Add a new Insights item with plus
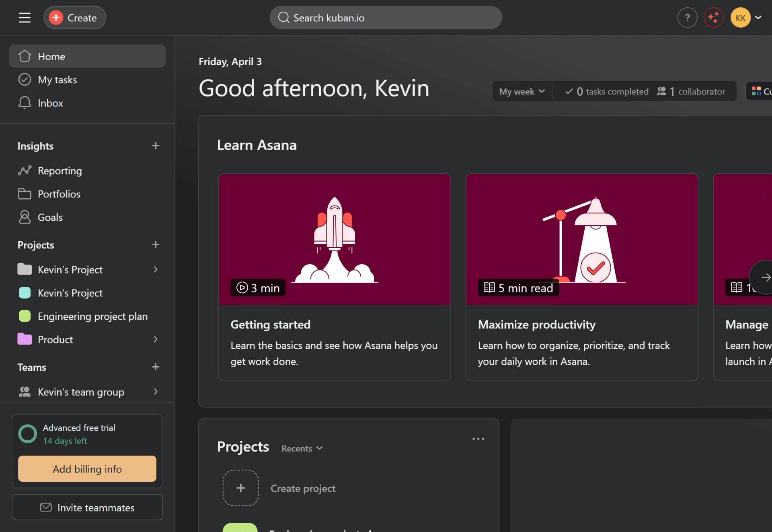The height and width of the screenshot is (532, 772). 156,146
